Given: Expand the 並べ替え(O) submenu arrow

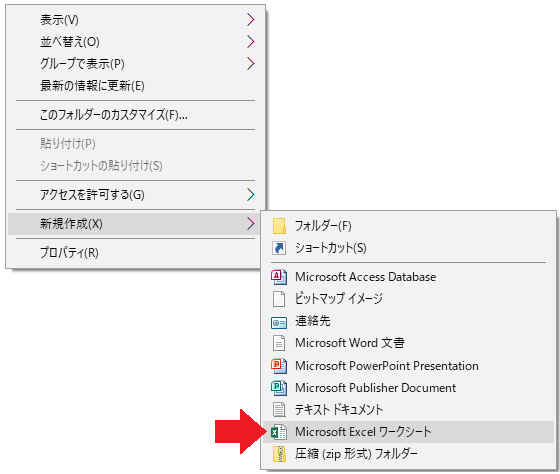Looking at the screenshot, I should point(251,42).
